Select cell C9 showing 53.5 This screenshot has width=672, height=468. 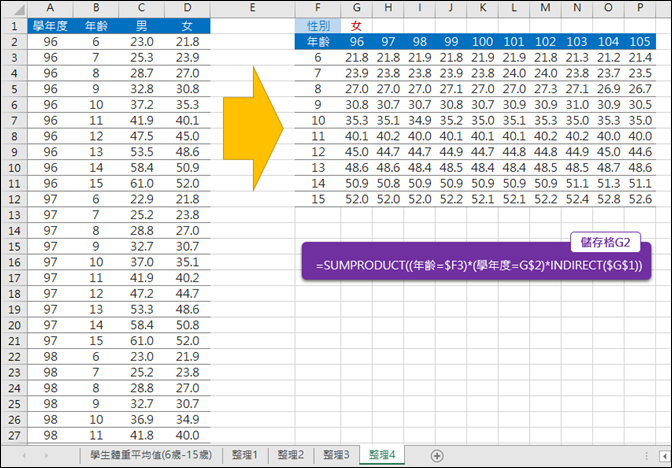point(141,152)
